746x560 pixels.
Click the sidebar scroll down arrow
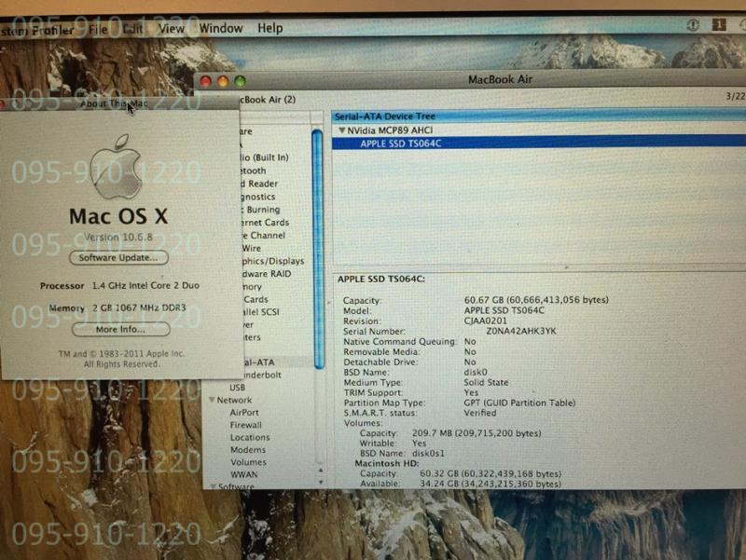pyautogui.click(x=320, y=482)
